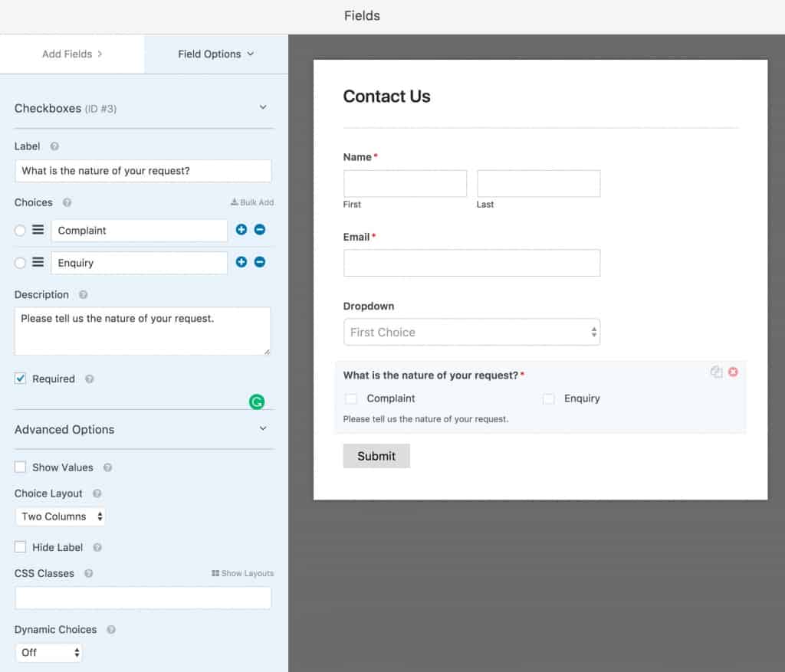Open the Choice Layout Two Columns dropdown
The height and width of the screenshot is (672, 785).
click(x=60, y=516)
